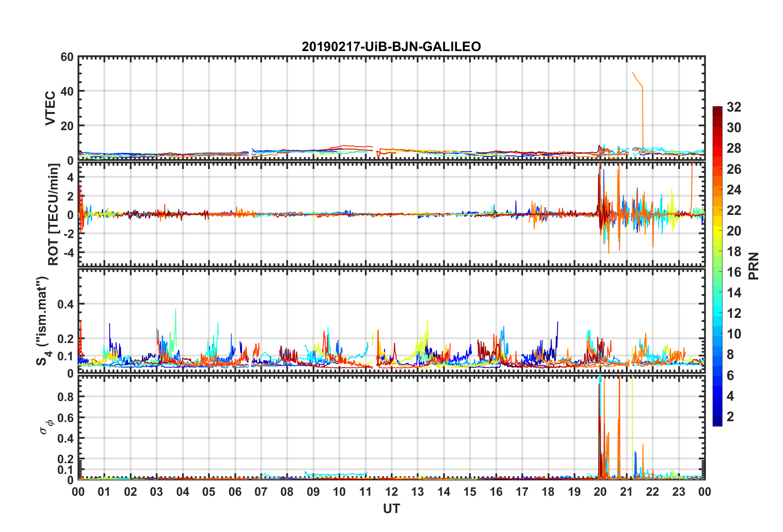Viewport: 783px width, 532px height.
Task: Click the ROT [TECU/min] axis label
Action: 53,215
